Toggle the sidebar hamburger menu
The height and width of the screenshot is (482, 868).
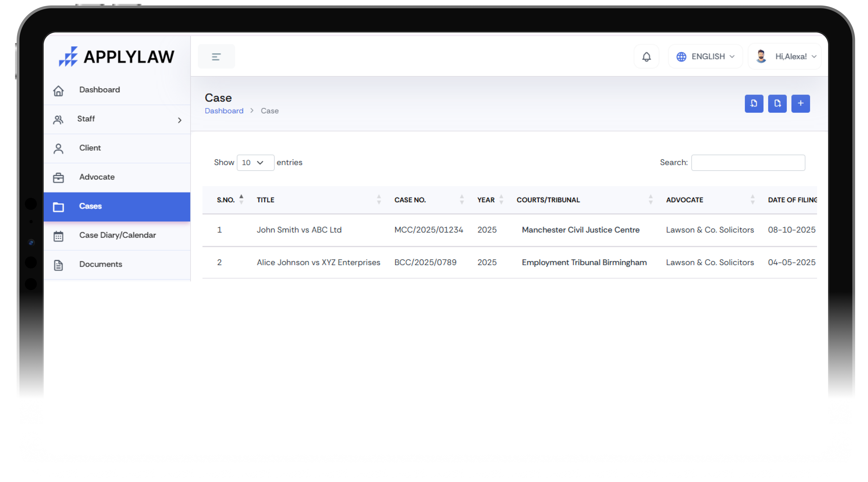click(216, 57)
